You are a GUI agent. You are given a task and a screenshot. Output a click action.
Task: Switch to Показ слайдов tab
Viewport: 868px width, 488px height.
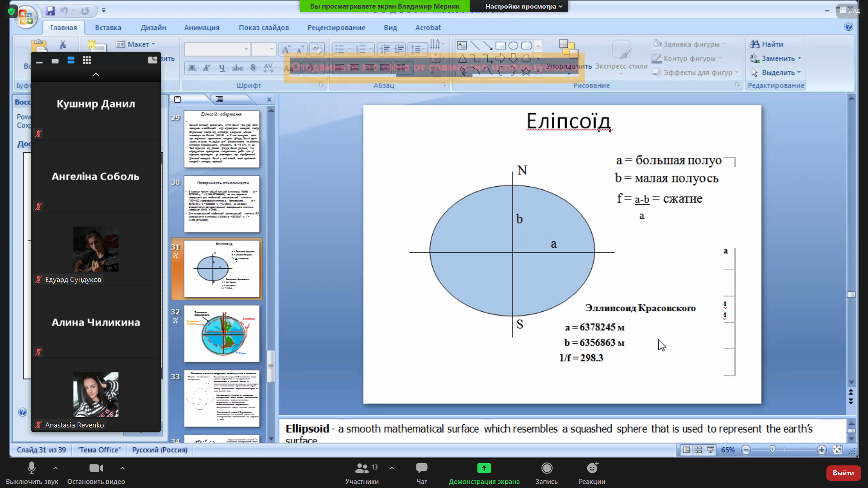pos(264,28)
